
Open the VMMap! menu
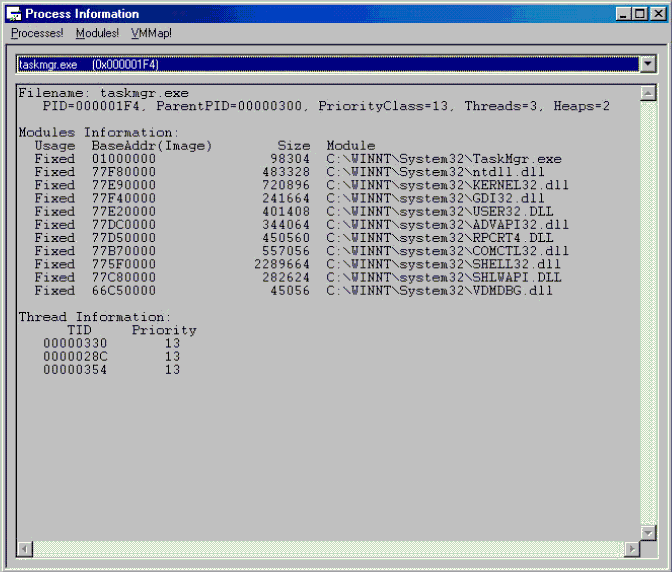tap(151, 33)
